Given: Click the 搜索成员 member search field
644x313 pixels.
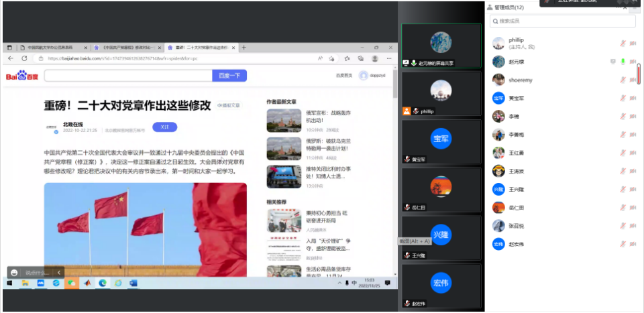Looking at the screenshot, I should 562,21.
